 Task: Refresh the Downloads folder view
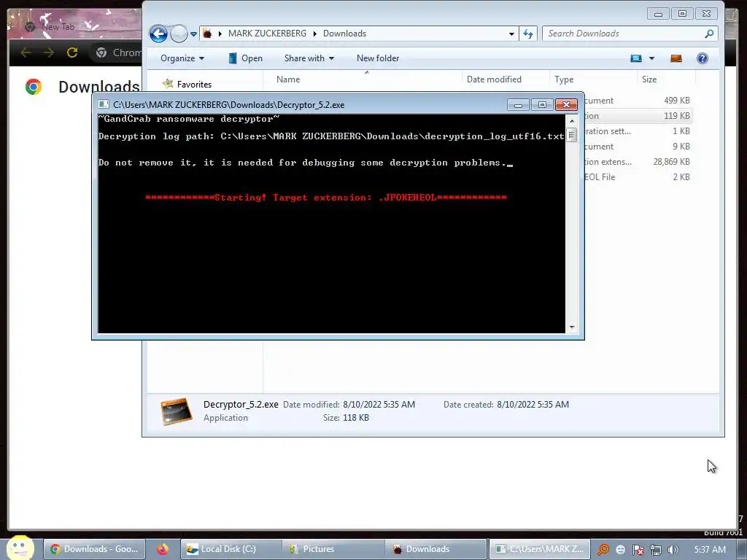click(528, 34)
